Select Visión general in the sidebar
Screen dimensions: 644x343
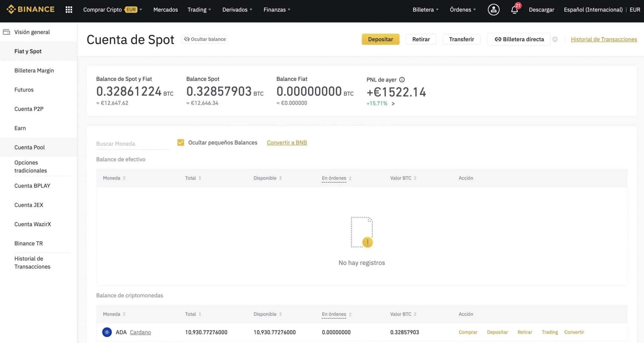point(39,32)
